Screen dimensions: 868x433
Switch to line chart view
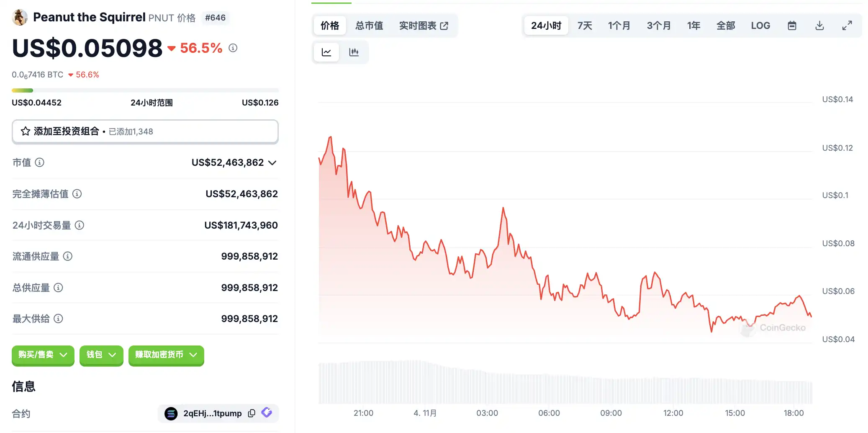(x=326, y=52)
